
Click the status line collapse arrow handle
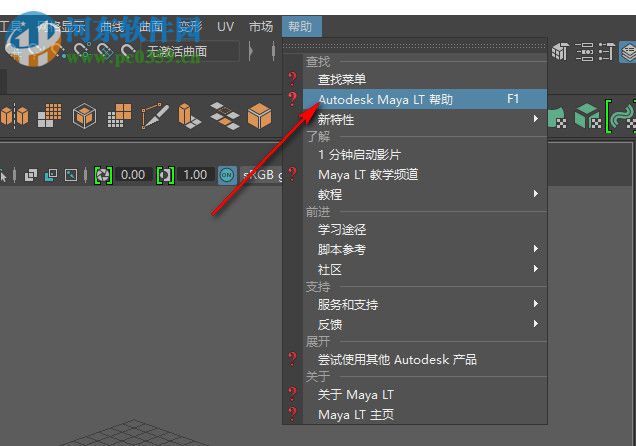(251, 51)
